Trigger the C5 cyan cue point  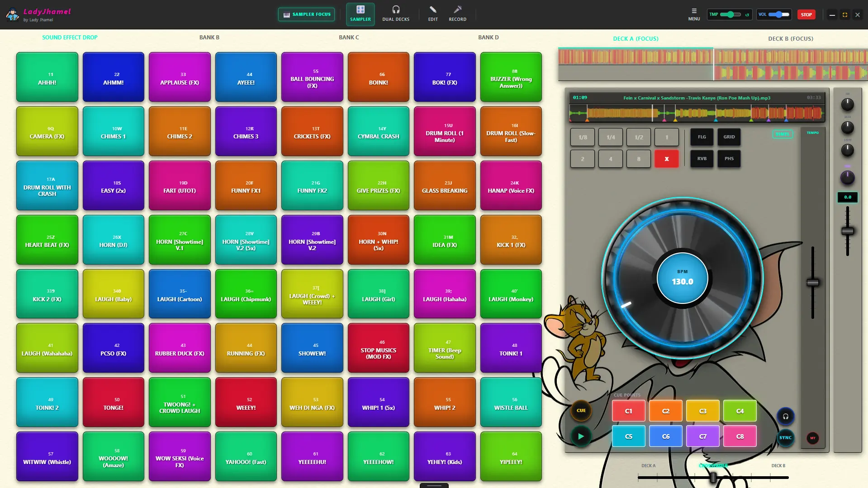tap(629, 436)
